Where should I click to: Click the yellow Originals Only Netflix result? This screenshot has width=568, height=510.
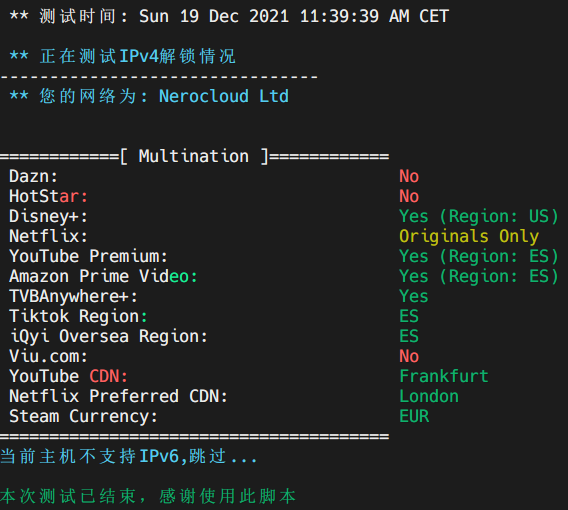pos(469,236)
